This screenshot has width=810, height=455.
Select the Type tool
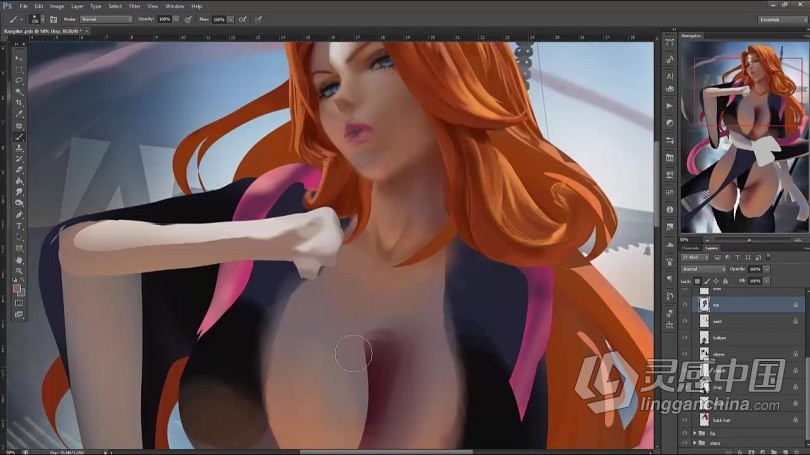(19, 226)
